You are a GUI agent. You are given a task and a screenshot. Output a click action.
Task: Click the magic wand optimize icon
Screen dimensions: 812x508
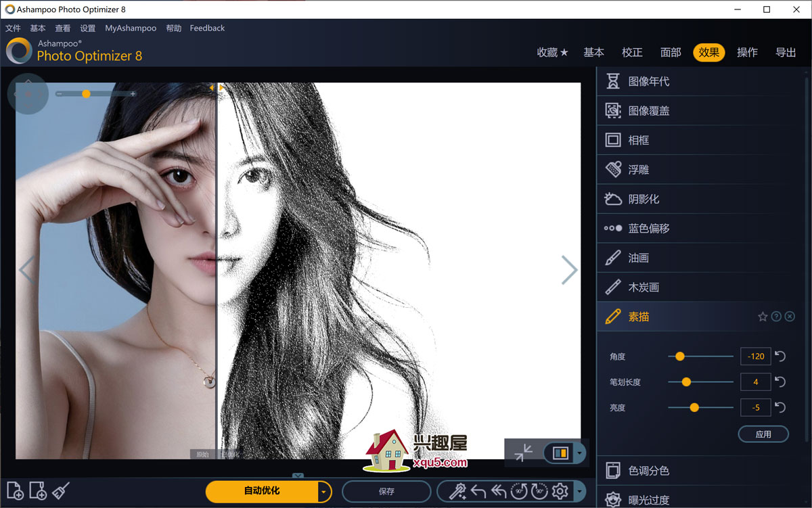click(457, 491)
